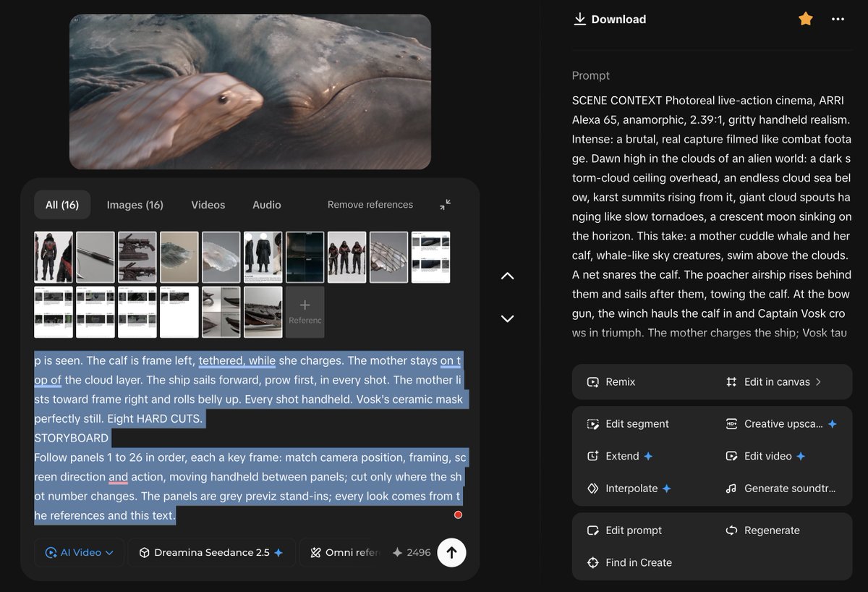Image resolution: width=868 pixels, height=592 pixels.
Task: Open the airship four-view model reference thumbnail
Action: coord(221,312)
